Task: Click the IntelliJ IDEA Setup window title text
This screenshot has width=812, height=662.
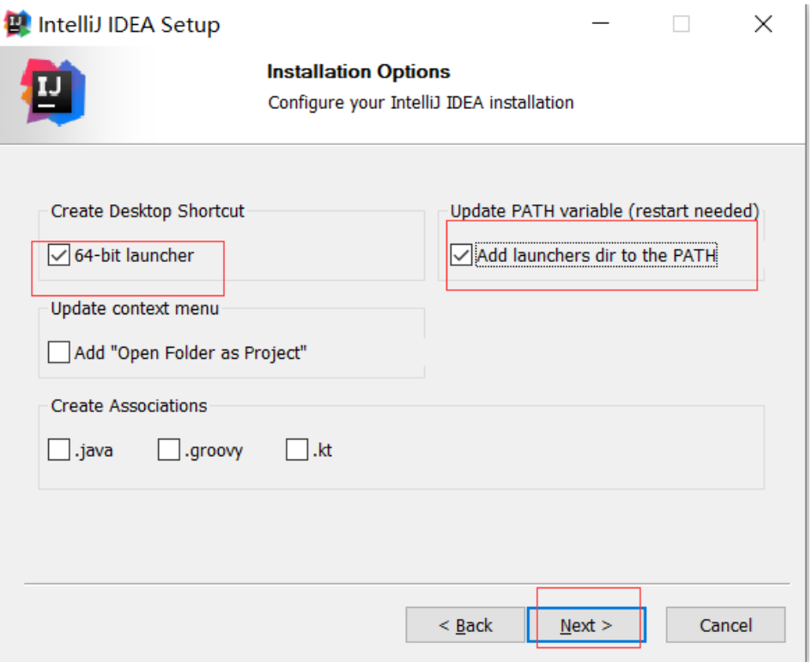Action: (129, 25)
